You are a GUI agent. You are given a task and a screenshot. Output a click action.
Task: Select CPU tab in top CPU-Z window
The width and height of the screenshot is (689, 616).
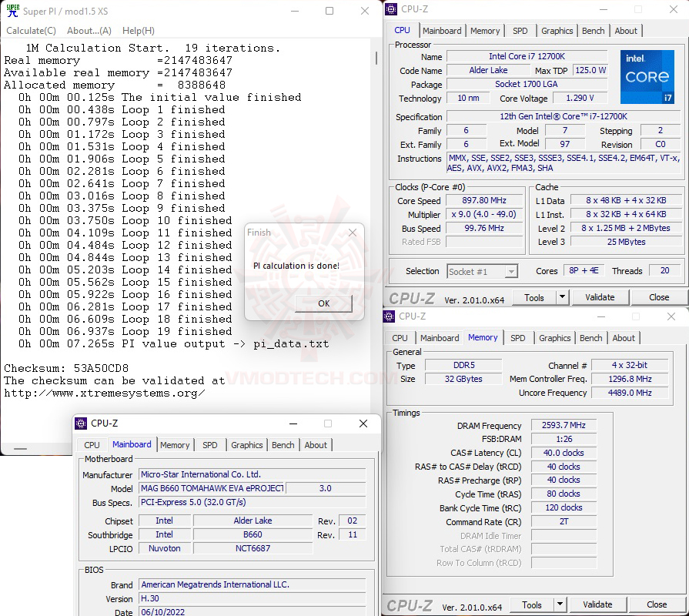pos(402,30)
